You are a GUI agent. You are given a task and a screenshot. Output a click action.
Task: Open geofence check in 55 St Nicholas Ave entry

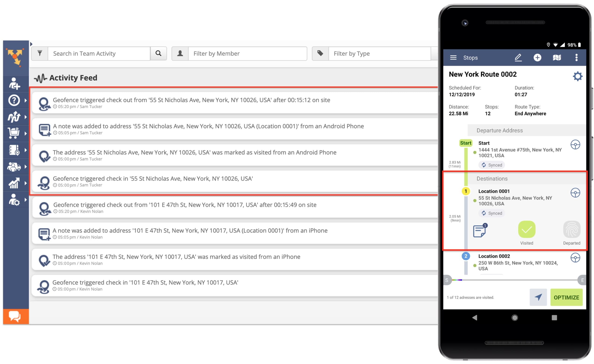pos(235,182)
